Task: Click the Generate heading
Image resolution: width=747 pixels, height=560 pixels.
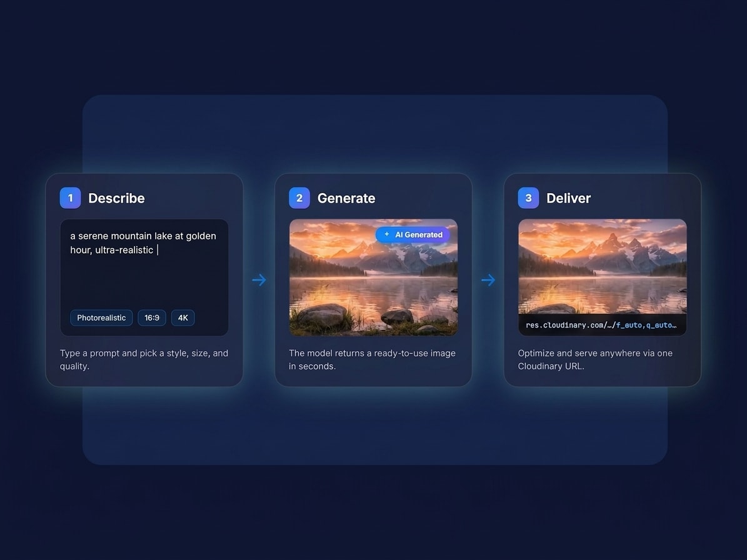Action: 346,198
